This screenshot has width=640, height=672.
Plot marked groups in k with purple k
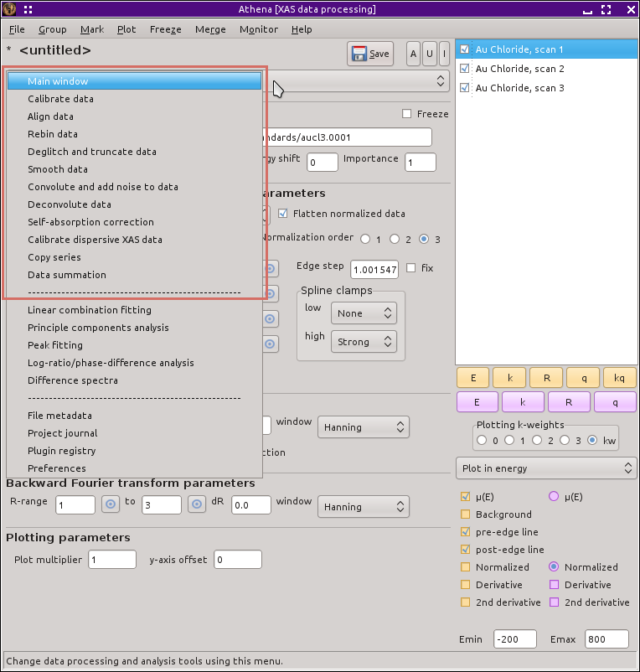coord(523,402)
